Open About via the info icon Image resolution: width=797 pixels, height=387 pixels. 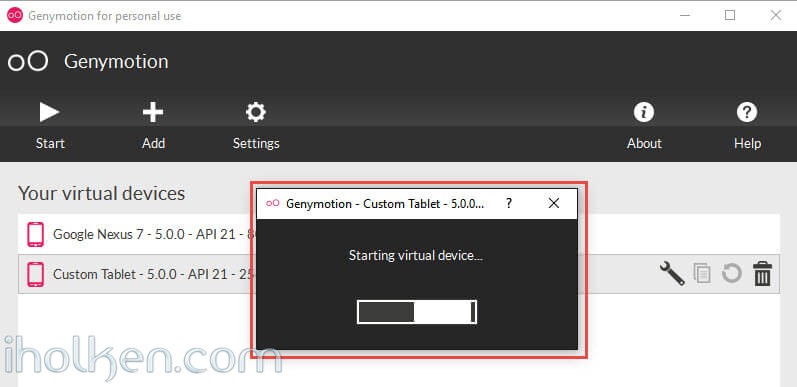(644, 112)
